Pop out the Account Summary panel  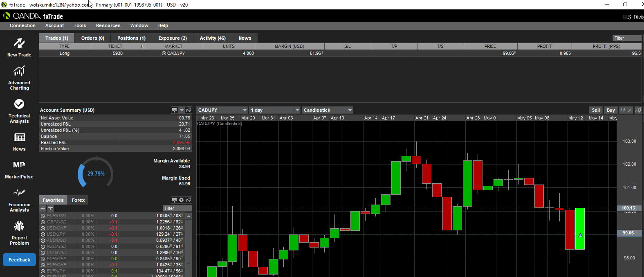[188, 110]
